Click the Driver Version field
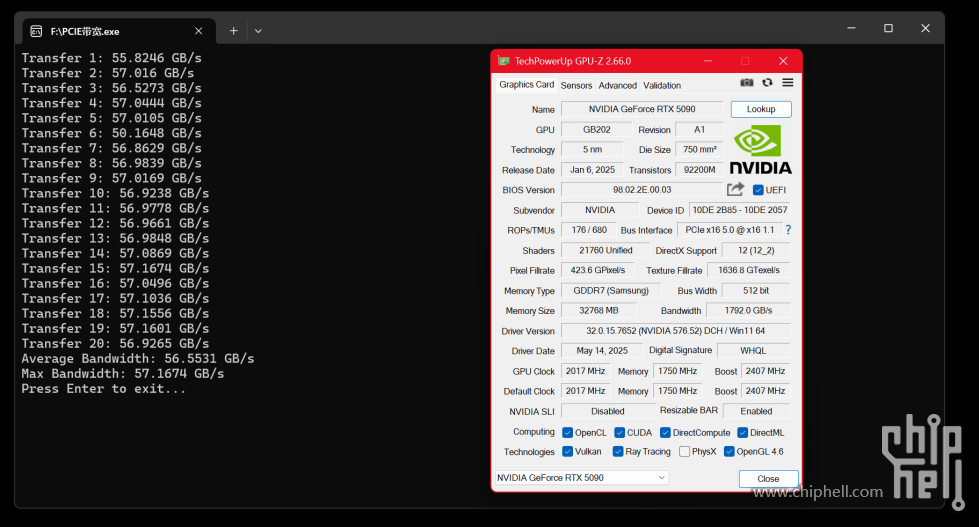The height and width of the screenshot is (527, 979). click(x=676, y=331)
